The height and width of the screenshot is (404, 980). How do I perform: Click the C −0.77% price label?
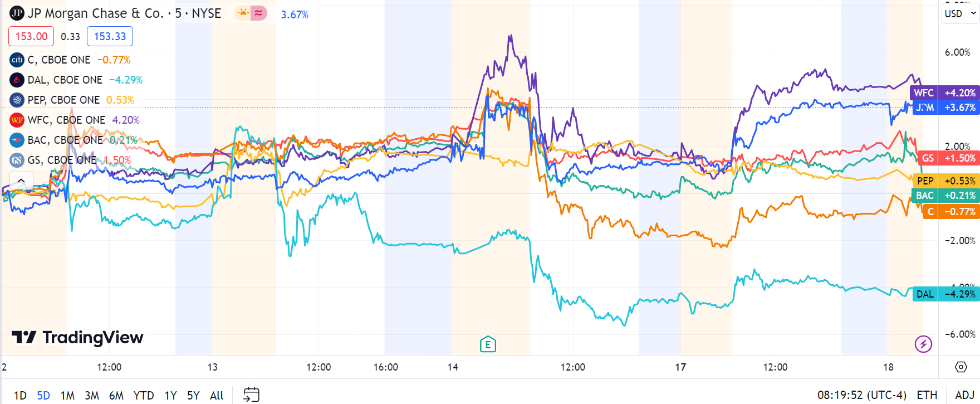(951, 212)
